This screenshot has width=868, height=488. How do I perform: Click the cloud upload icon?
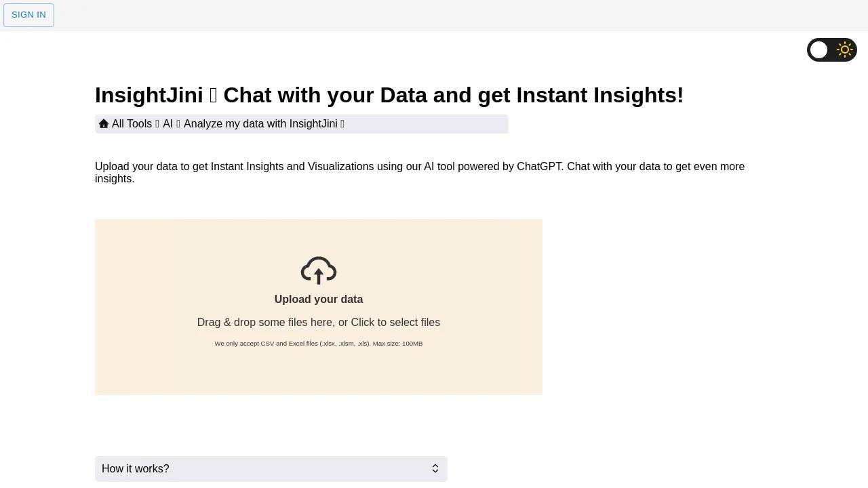pyautogui.click(x=319, y=270)
